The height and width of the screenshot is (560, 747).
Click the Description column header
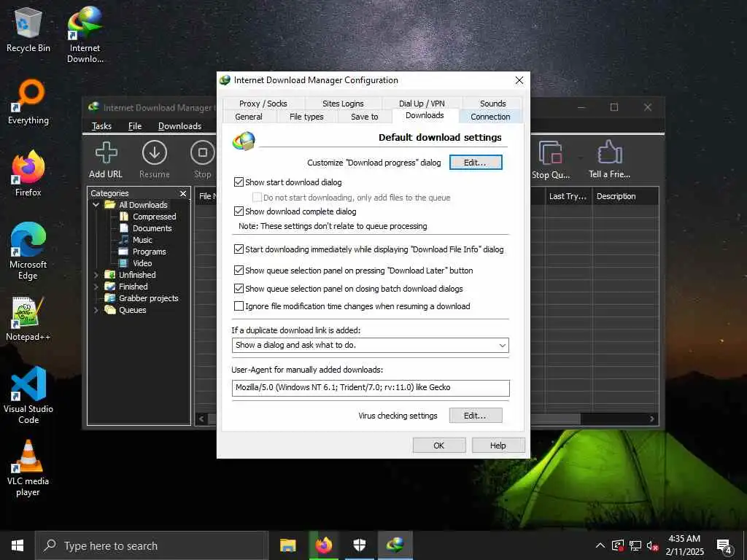pyautogui.click(x=625, y=196)
